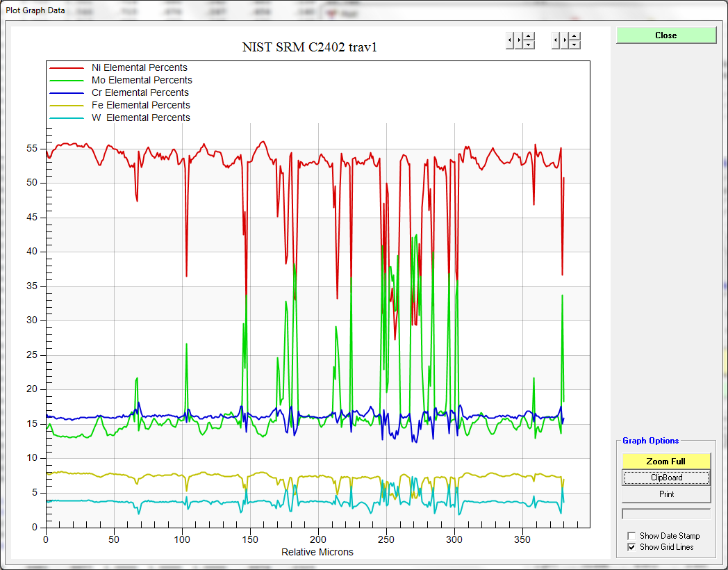Click the Relative Microns axis label

click(317, 552)
